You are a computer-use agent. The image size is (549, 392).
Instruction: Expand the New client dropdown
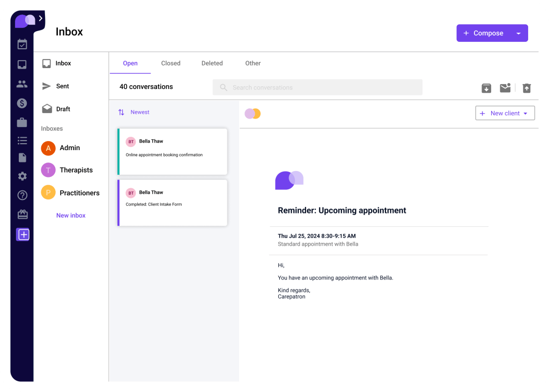coord(525,114)
